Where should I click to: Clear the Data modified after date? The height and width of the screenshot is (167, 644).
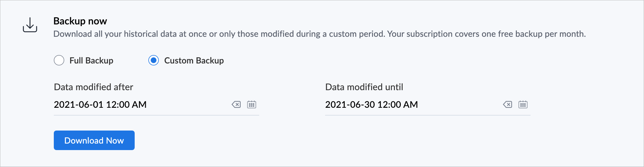pyautogui.click(x=236, y=104)
